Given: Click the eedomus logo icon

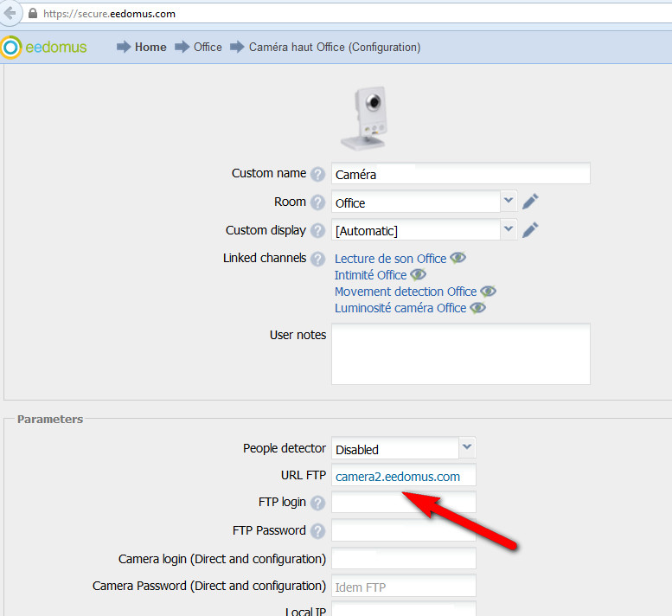Looking at the screenshot, I should [x=11, y=48].
